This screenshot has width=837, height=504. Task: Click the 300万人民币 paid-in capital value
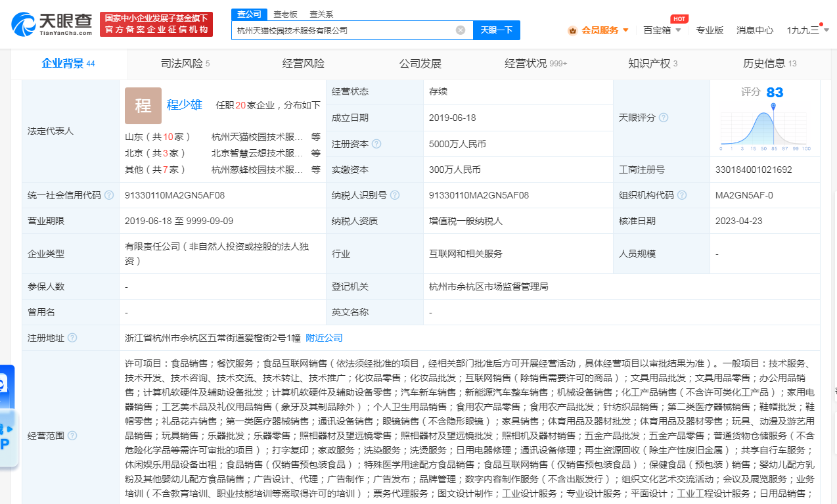pos(455,170)
